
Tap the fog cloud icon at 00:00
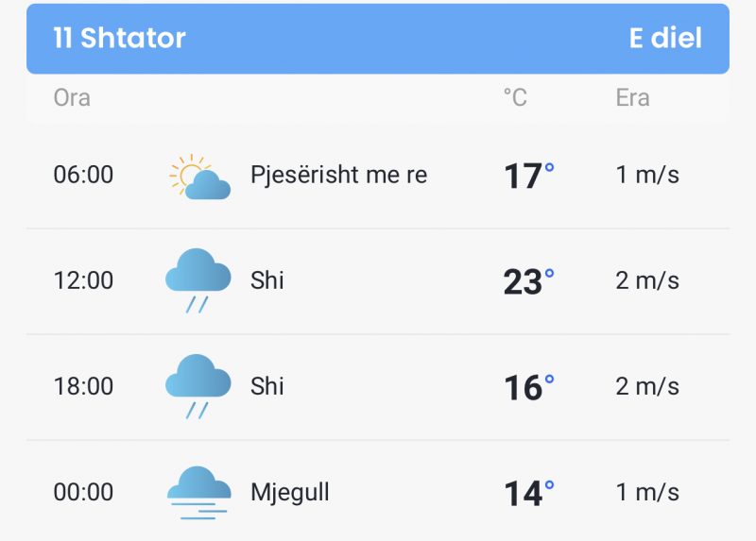pyautogui.click(x=198, y=493)
